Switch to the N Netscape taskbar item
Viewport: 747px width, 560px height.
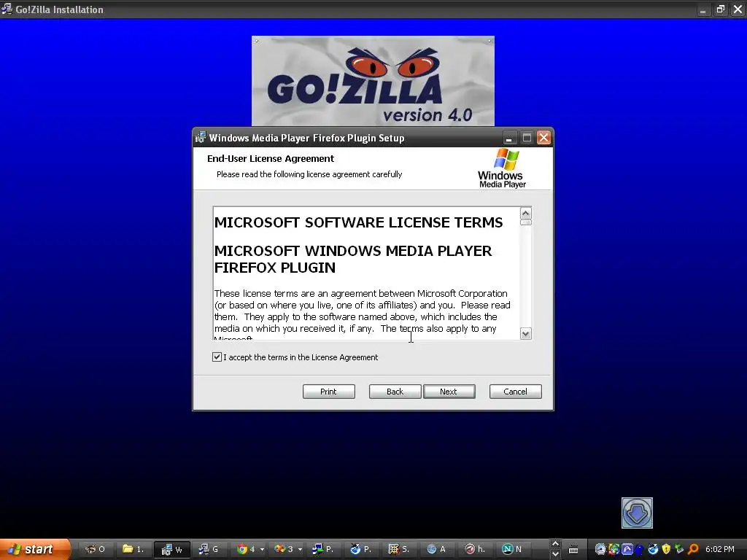[513, 549]
